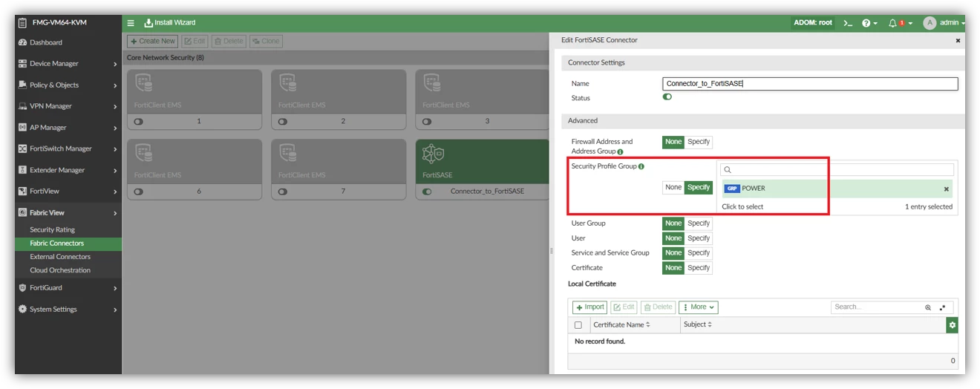Toggle status of Connector_to_FortiSASE card

pyautogui.click(x=427, y=192)
